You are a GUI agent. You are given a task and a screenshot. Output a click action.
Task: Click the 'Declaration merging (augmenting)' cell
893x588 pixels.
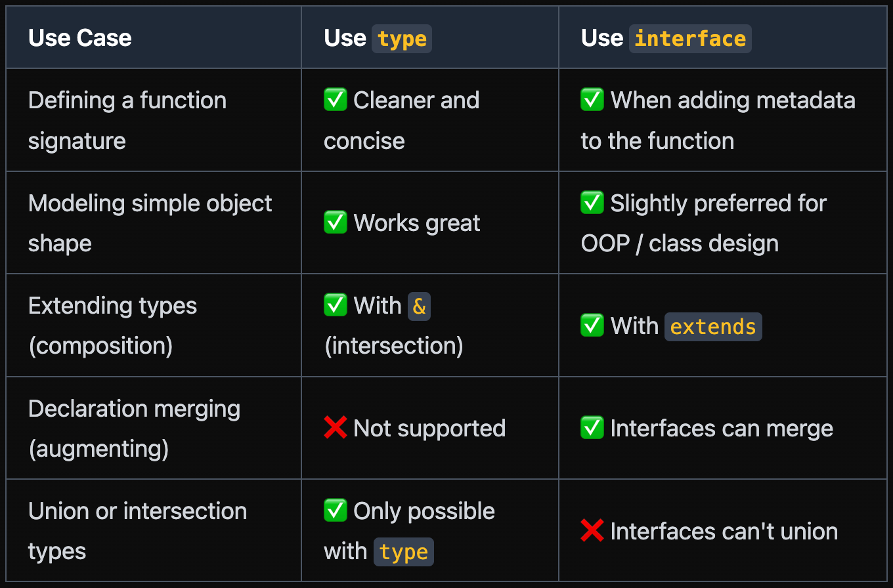pyautogui.click(x=154, y=428)
